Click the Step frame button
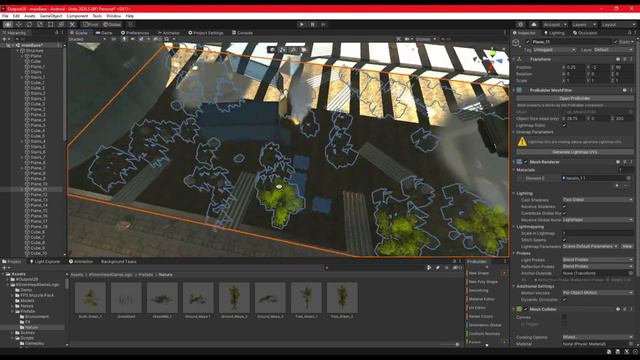 [323, 24]
